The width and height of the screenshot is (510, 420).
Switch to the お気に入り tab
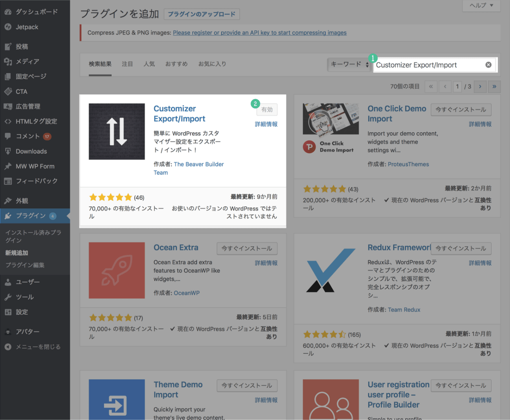pos(212,64)
